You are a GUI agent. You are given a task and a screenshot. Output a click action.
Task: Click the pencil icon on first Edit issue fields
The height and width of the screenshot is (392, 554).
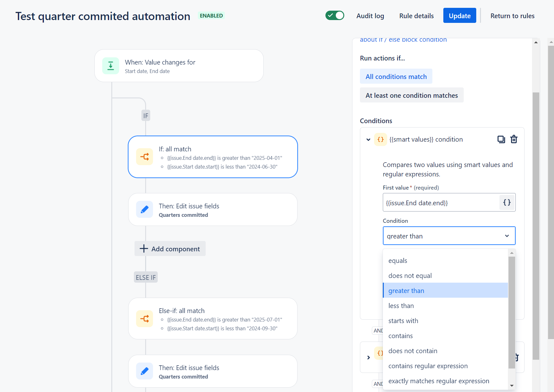point(145,209)
